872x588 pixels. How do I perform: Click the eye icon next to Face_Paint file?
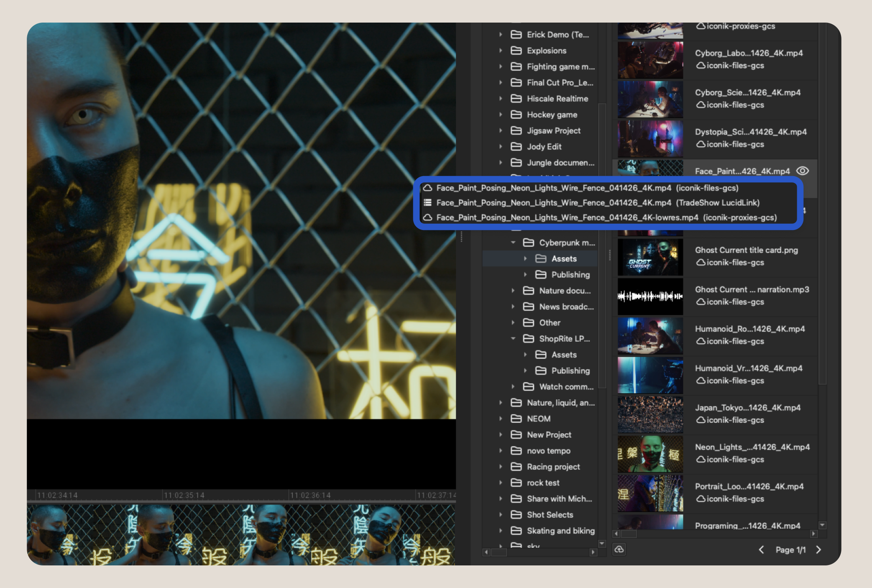pos(802,171)
